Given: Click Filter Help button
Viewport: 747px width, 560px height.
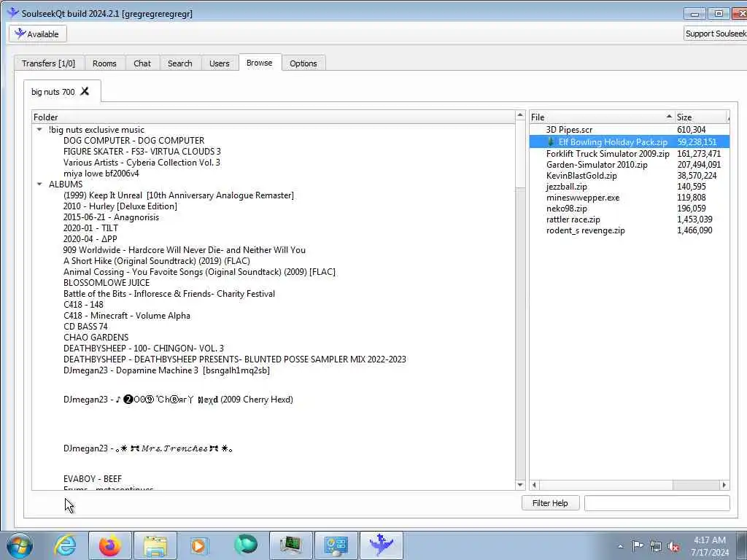Looking at the screenshot, I should point(550,503).
